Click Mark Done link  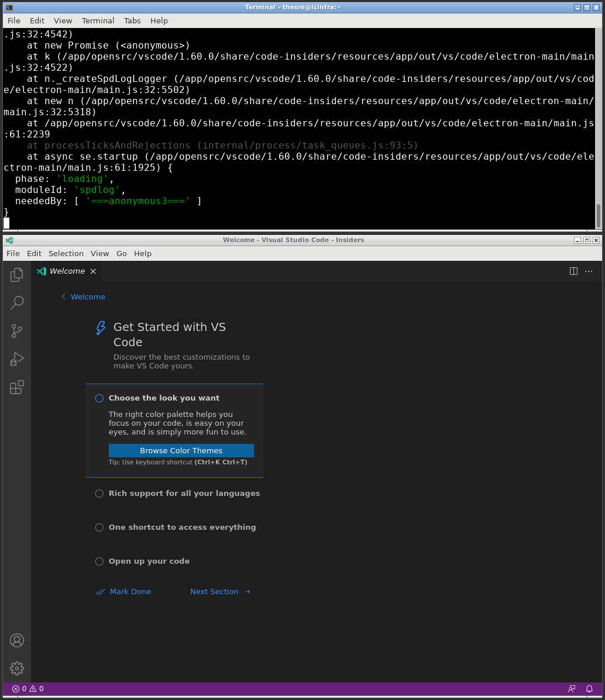coord(130,591)
